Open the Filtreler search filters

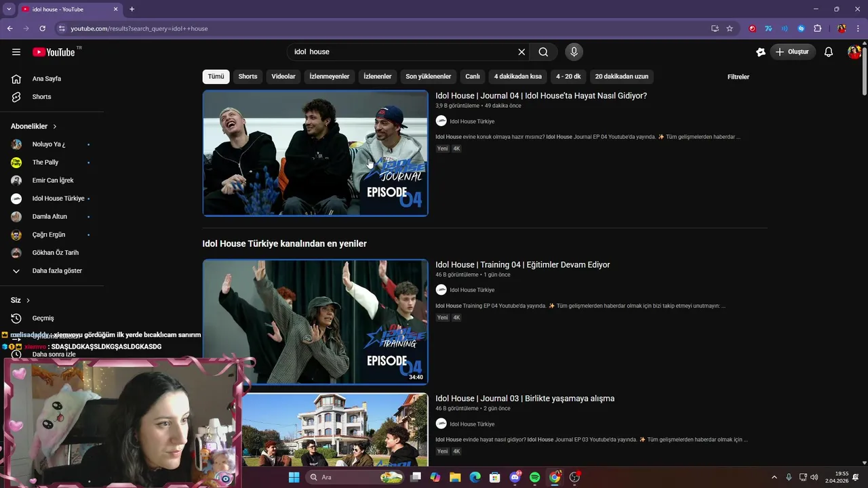pos(738,77)
